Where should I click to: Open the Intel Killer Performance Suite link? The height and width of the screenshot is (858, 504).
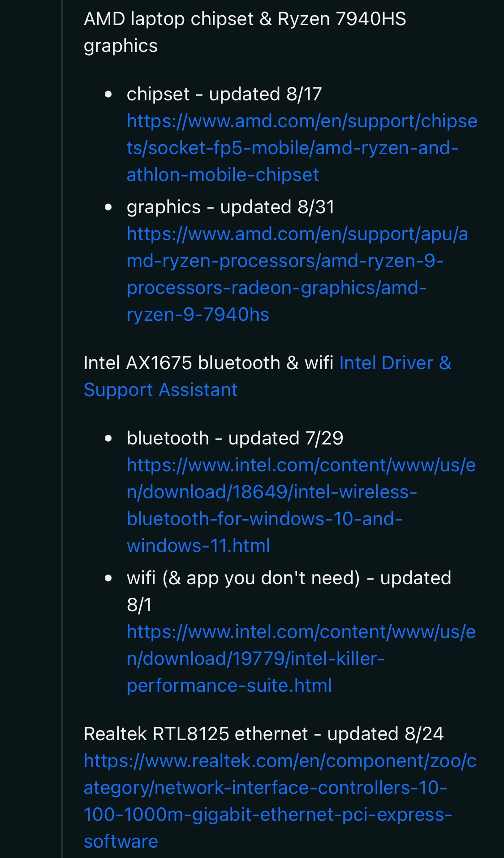coord(301,659)
